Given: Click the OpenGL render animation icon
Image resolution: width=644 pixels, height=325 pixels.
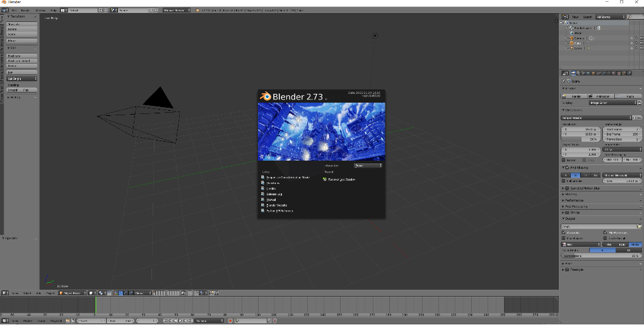Looking at the screenshot, I should (216, 293).
